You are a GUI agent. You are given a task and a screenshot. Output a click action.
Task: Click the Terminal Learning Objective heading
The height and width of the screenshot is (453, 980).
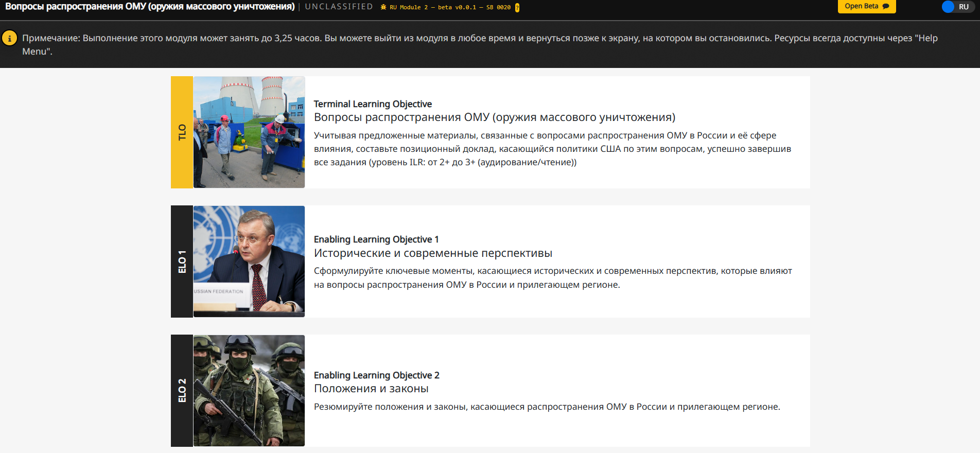pos(373,104)
